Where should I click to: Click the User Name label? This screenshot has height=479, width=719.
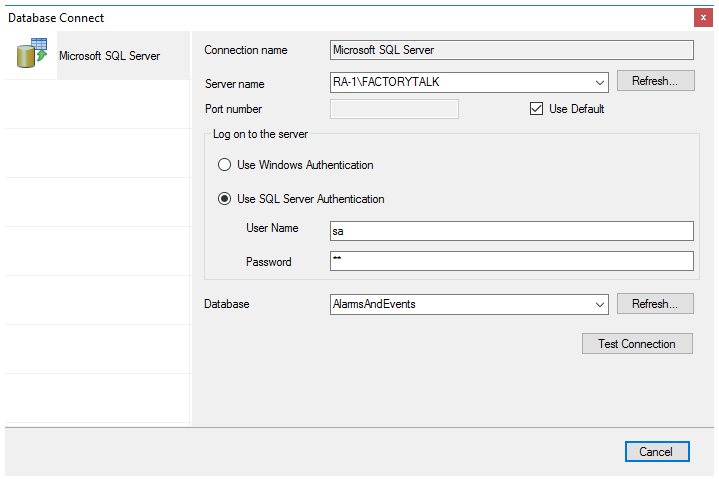pos(272,228)
